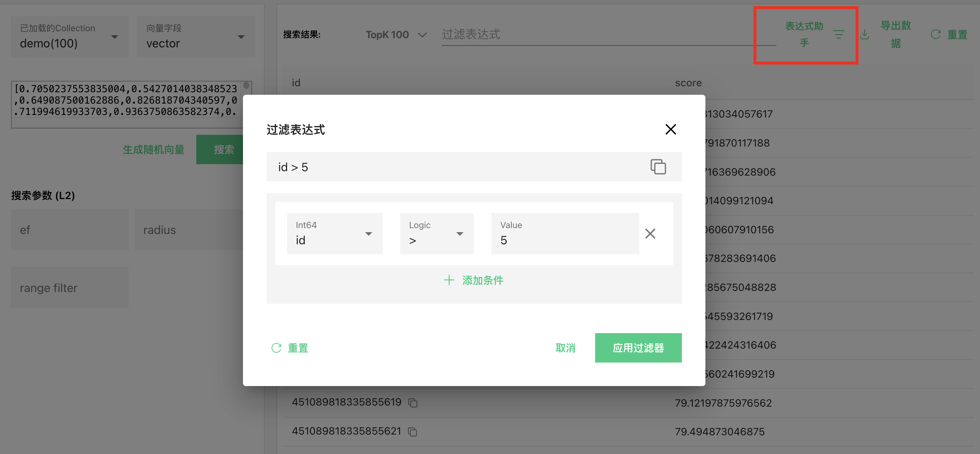This screenshot has height=454, width=980.
Task: Open the 向量字段 vector dropdown
Action: 196,36
